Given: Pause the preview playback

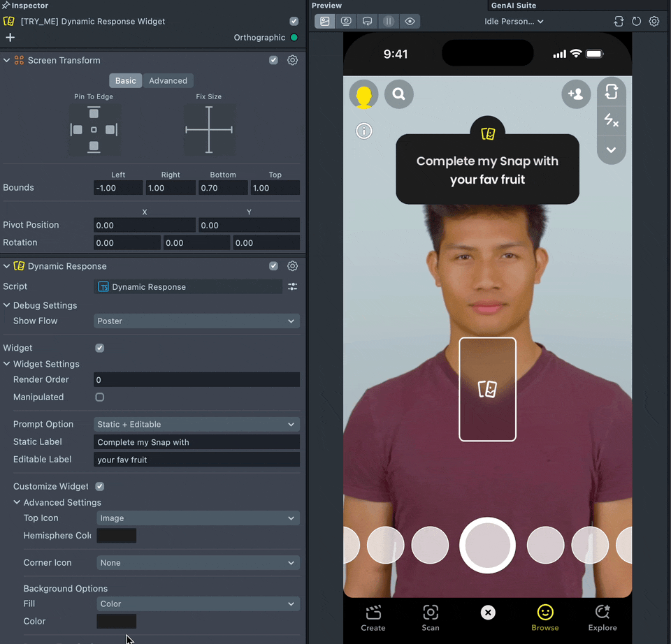Looking at the screenshot, I should coord(389,22).
